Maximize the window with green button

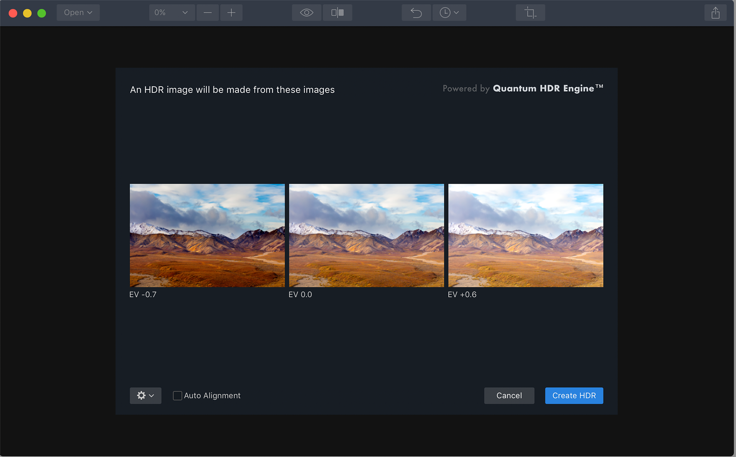pyautogui.click(x=42, y=13)
